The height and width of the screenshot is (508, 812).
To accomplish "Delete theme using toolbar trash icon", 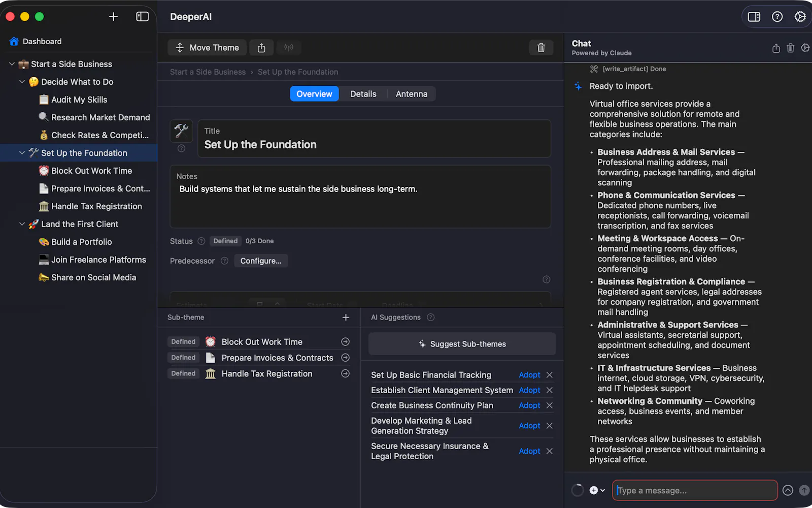I will 541,48.
